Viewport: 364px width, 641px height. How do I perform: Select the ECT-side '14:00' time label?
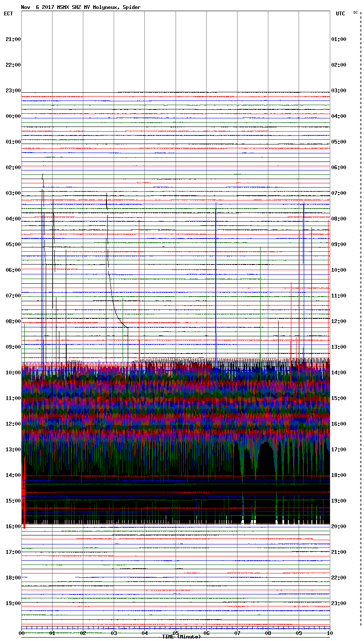13,475
